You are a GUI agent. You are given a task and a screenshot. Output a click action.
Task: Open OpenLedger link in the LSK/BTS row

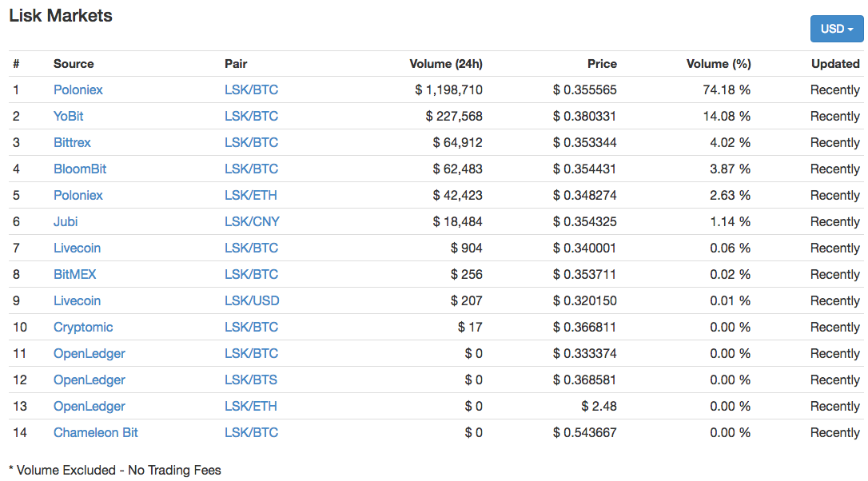tap(90, 380)
